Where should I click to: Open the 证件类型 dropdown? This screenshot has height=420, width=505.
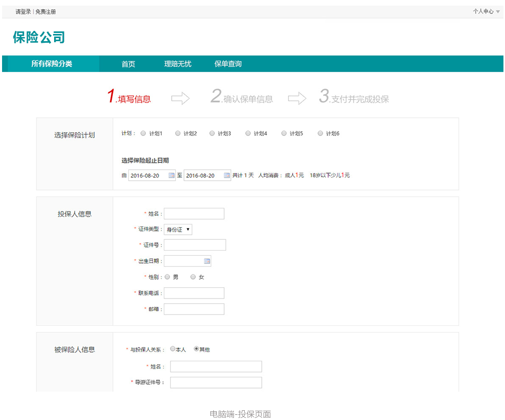pos(178,230)
